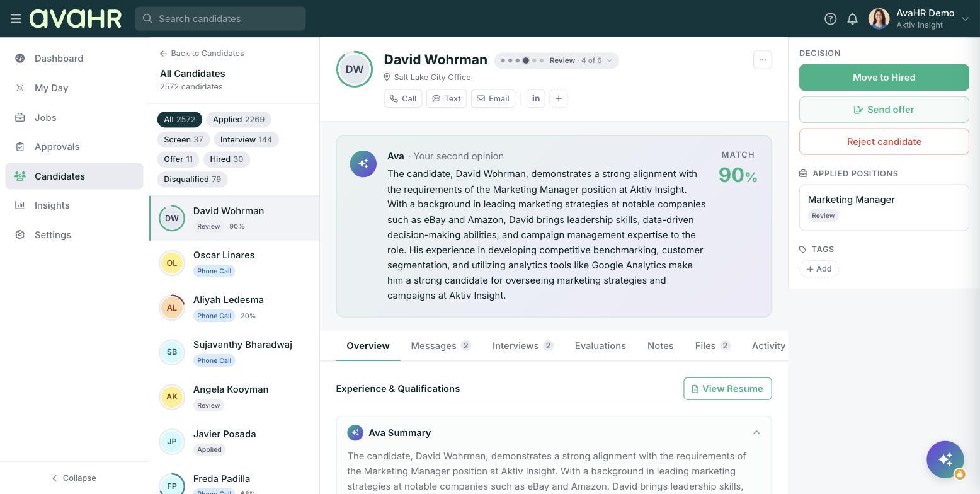
Task: Select candidate Javier Posada
Action: pos(234,442)
